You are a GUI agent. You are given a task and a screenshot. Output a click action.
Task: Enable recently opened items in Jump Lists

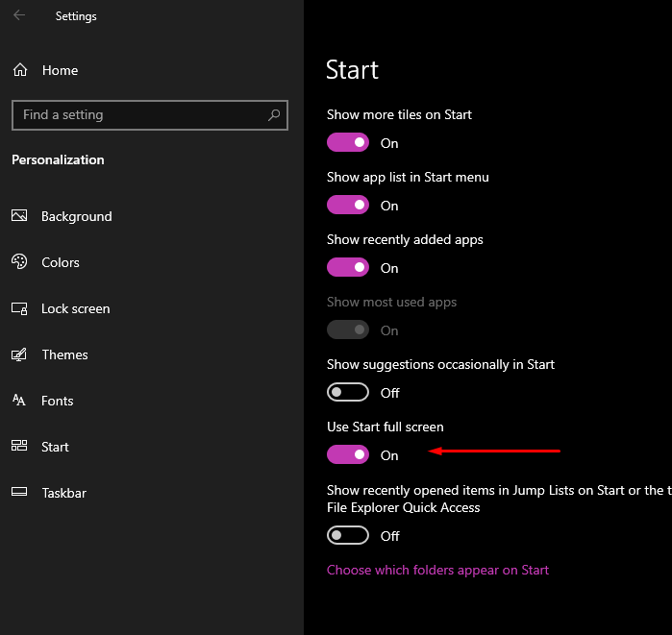(348, 536)
